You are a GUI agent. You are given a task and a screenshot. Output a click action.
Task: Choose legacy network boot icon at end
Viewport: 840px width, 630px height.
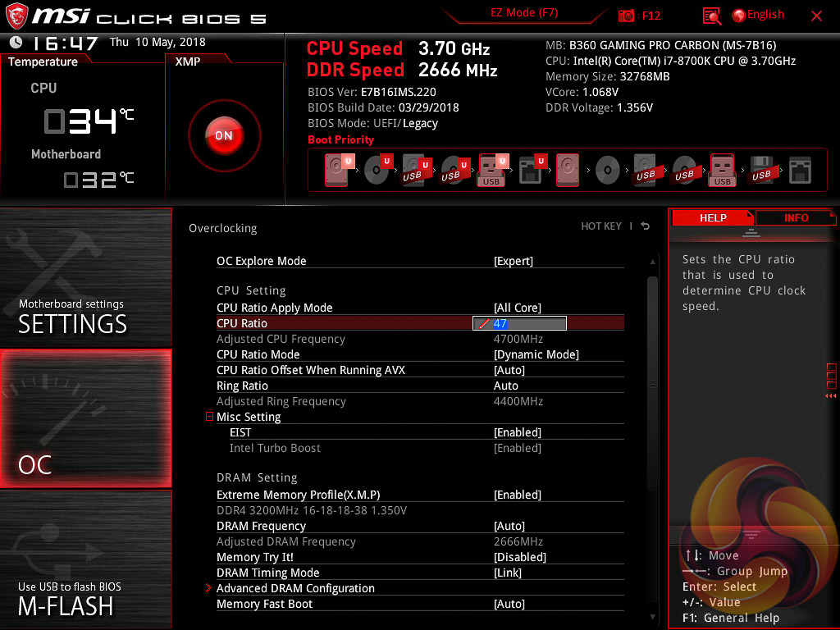pos(800,171)
